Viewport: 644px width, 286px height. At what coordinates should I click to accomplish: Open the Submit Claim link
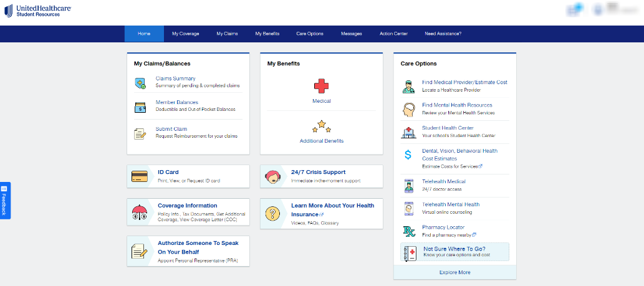click(171, 129)
